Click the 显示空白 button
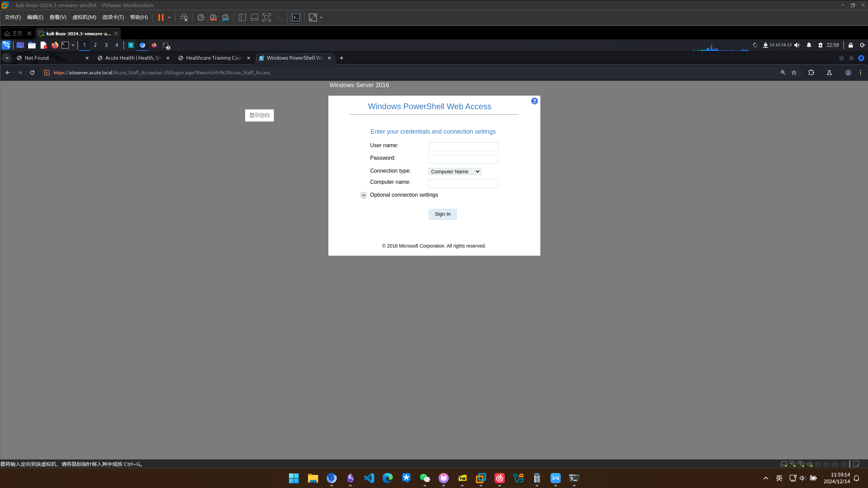 pos(259,115)
